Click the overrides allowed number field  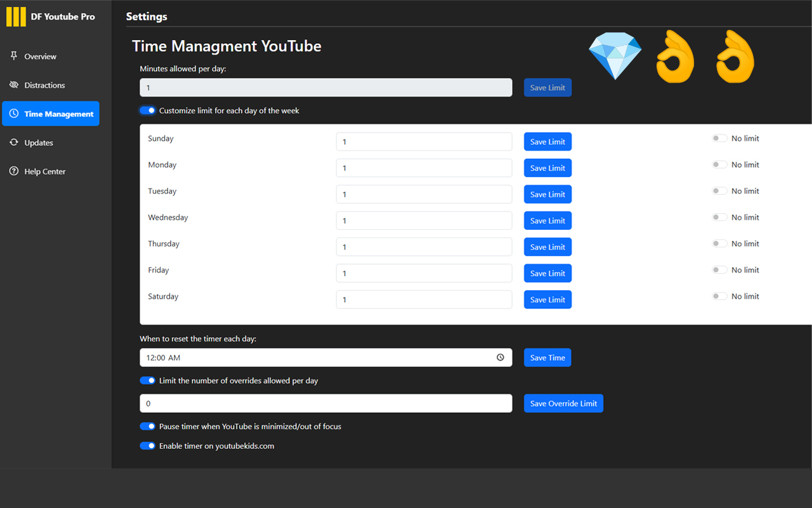(x=326, y=403)
